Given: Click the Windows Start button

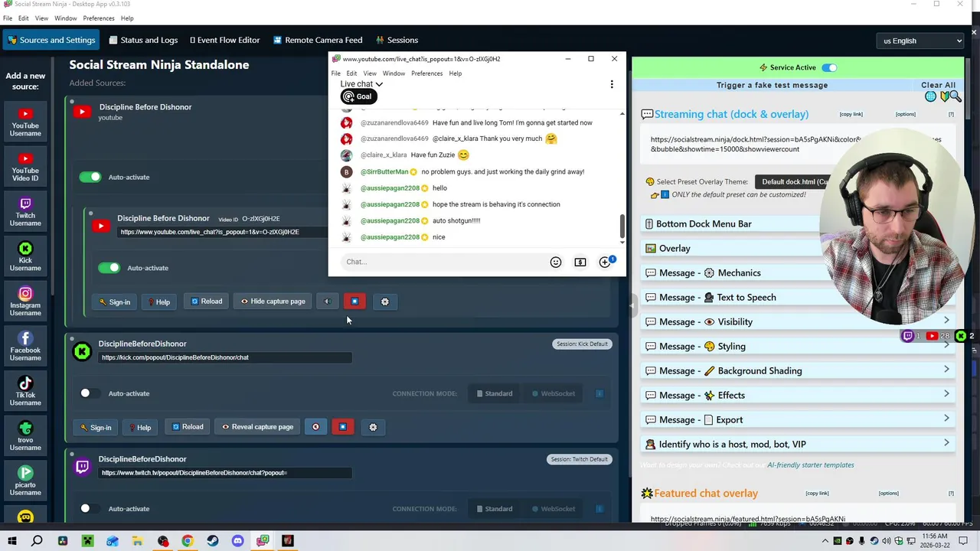Looking at the screenshot, I should click(x=11, y=541).
